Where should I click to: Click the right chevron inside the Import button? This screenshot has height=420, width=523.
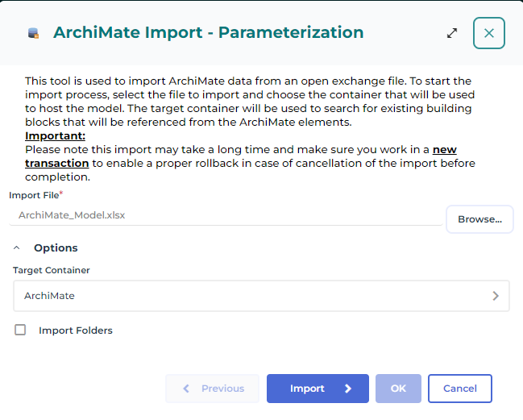tap(348, 389)
